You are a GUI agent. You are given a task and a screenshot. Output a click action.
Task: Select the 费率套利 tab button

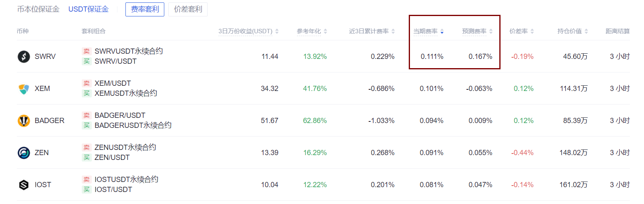(x=145, y=9)
